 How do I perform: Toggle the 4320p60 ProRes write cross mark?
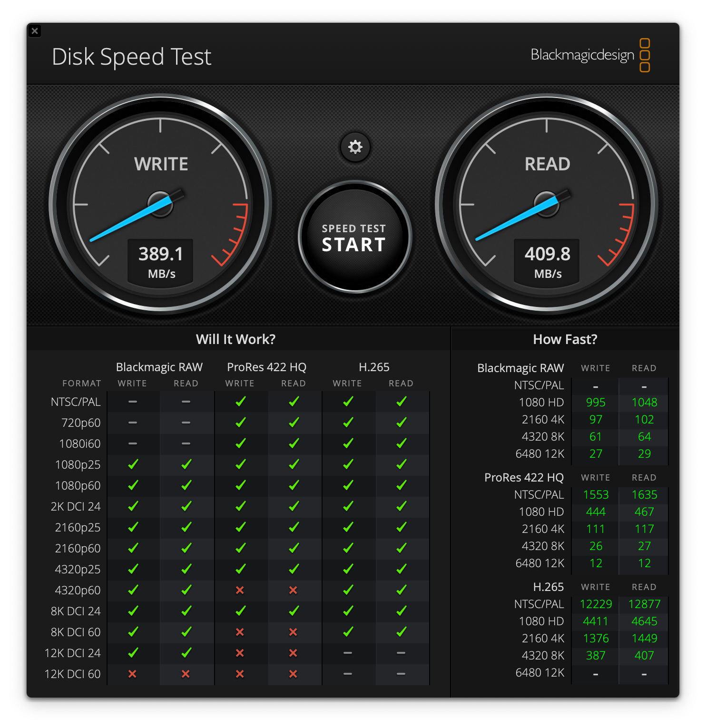[x=241, y=590]
